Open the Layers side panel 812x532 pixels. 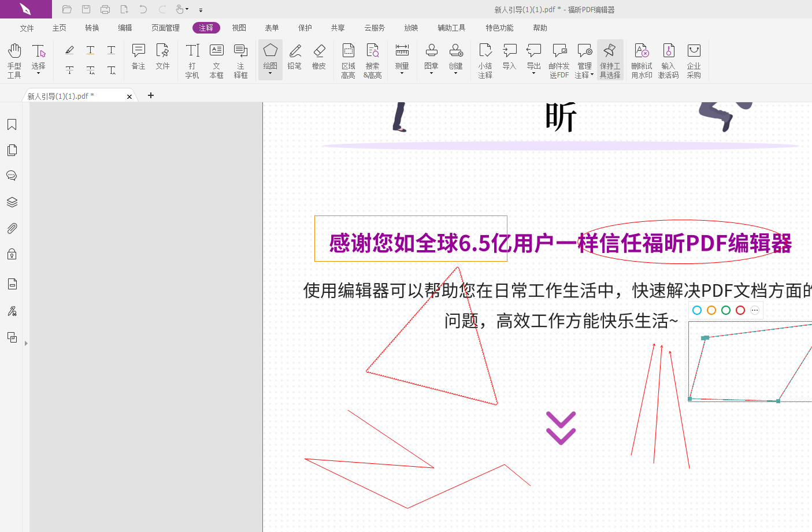point(12,202)
